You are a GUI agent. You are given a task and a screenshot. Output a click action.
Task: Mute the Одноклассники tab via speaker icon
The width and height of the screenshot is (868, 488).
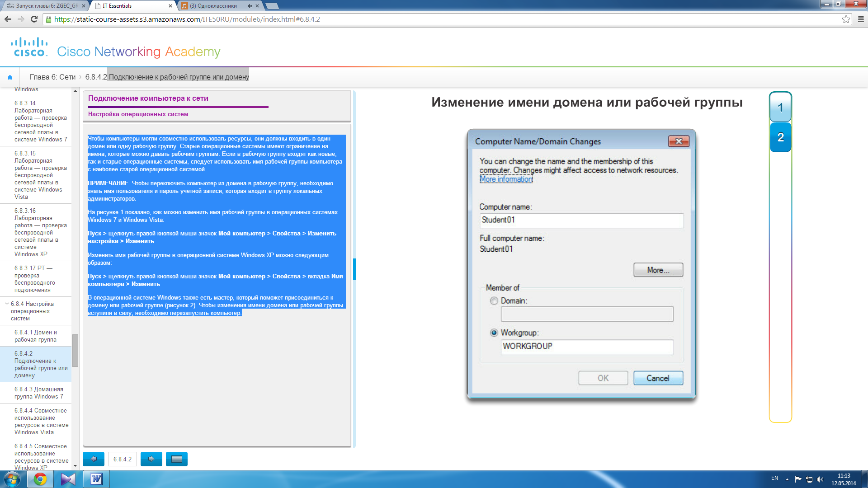pyautogui.click(x=250, y=6)
